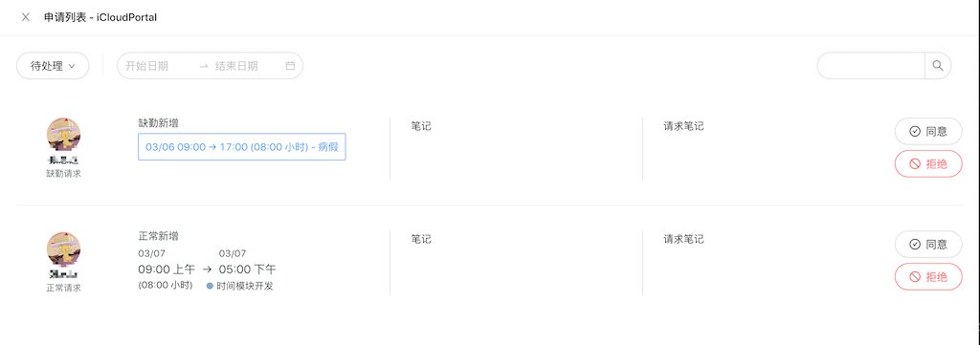Click the magnifier search icon button
The image size is (980, 345).
click(938, 66)
